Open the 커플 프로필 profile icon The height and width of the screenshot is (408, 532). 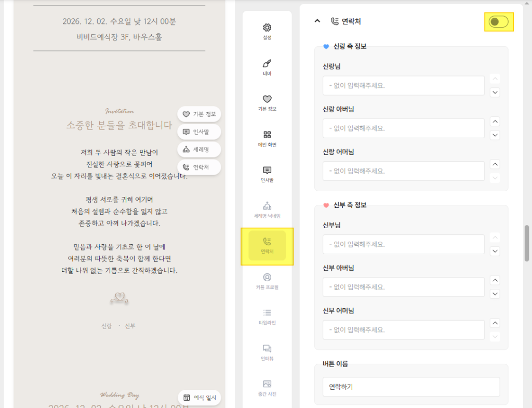pos(267,278)
